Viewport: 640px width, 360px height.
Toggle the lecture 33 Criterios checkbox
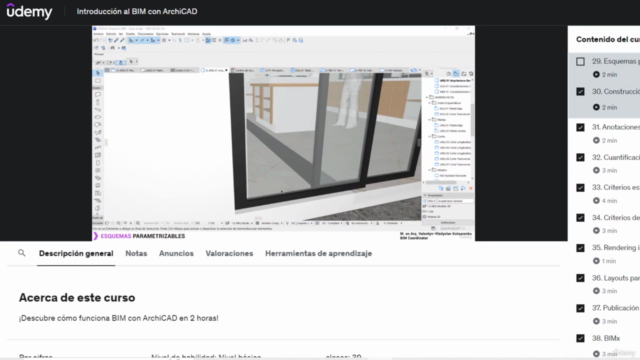(580, 188)
